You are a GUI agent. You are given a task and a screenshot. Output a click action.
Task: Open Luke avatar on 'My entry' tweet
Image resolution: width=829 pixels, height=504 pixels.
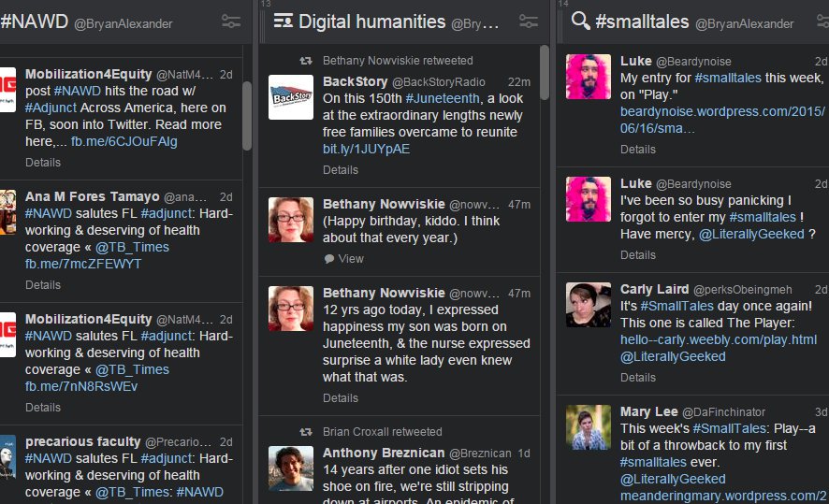click(589, 77)
